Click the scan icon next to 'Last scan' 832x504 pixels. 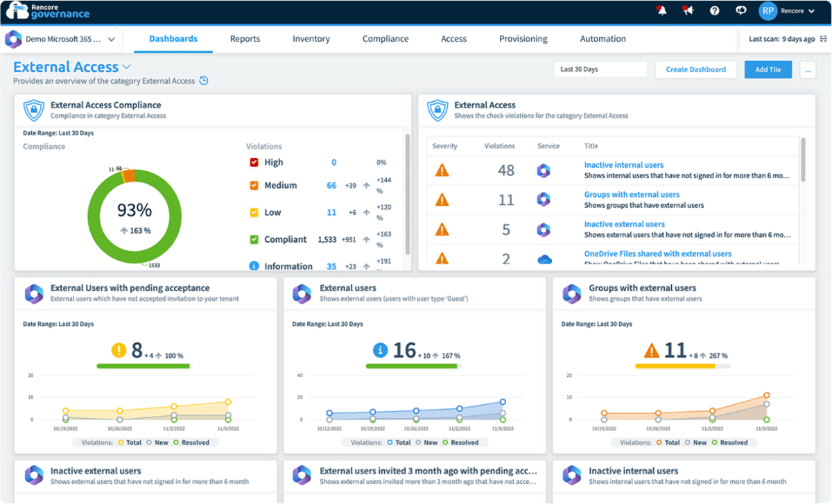click(x=824, y=39)
